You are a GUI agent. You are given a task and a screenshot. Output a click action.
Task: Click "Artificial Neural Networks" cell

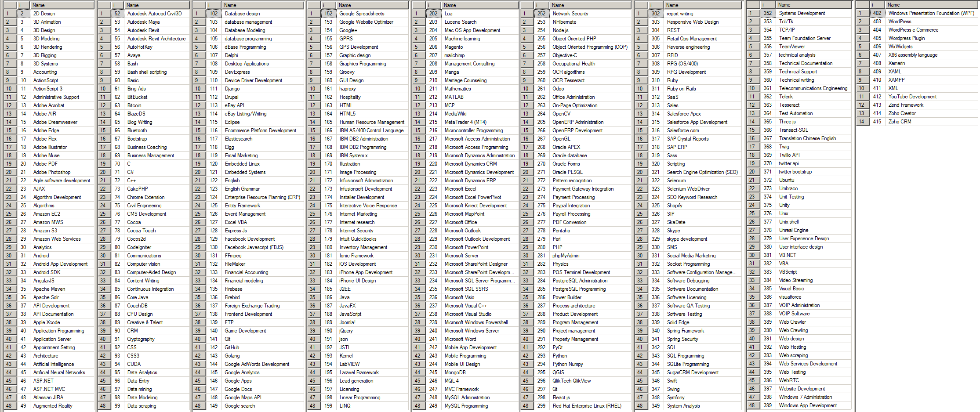[62, 372]
